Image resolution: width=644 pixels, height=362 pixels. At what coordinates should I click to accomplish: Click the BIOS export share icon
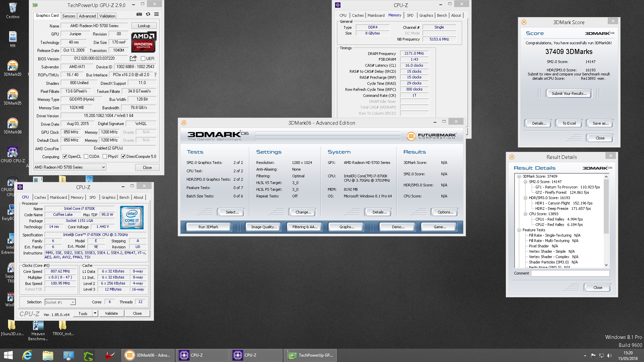click(x=133, y=58)
